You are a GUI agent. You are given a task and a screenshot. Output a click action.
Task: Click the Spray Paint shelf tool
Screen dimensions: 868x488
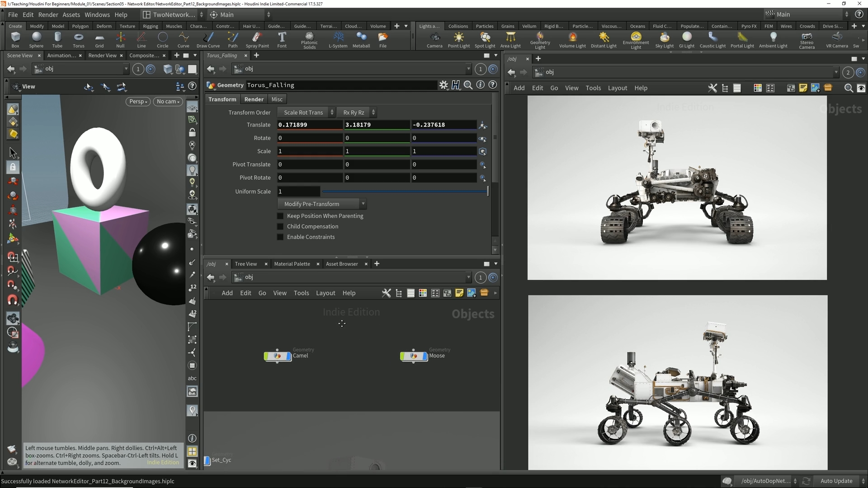(257, 40)
